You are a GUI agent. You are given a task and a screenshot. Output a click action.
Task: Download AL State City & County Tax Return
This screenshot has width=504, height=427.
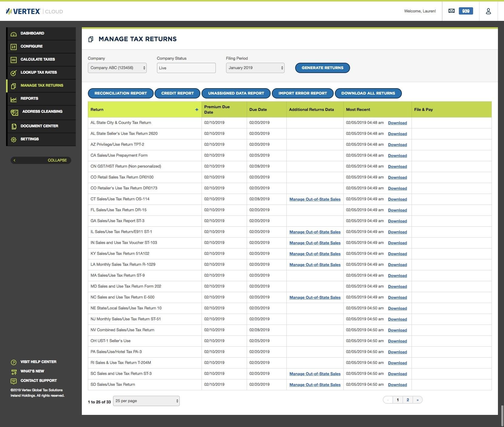coord(397,123)
